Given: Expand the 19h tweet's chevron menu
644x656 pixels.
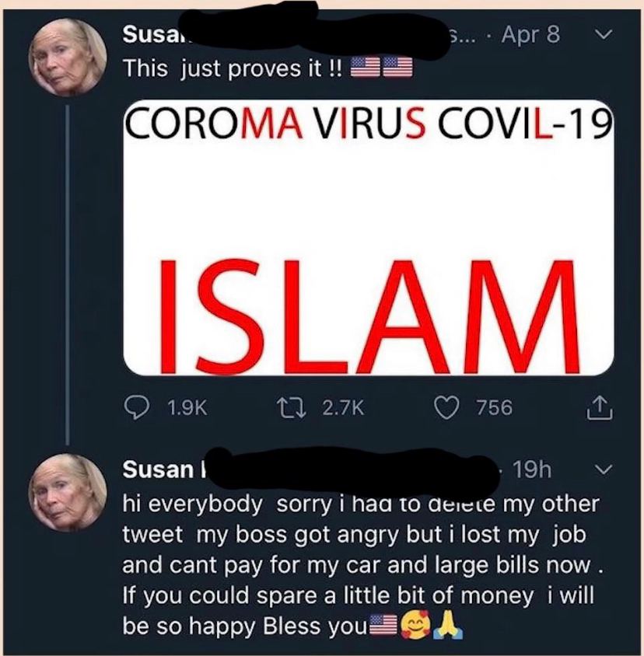Looking at the screenshot, I should pyautogui.click(x=604, y=469).
